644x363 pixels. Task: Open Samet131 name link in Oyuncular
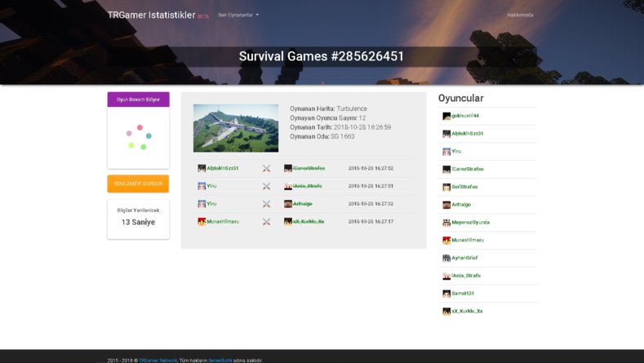click(x=463, y=293)
